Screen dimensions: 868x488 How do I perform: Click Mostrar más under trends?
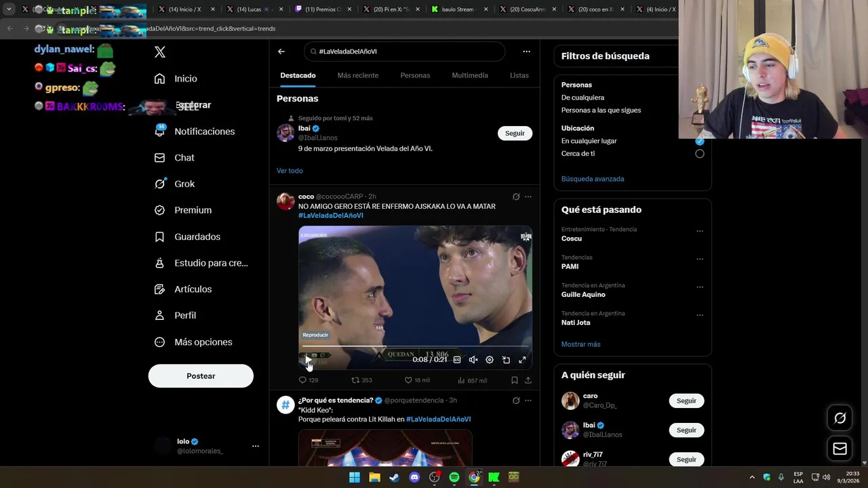[580, 344]
